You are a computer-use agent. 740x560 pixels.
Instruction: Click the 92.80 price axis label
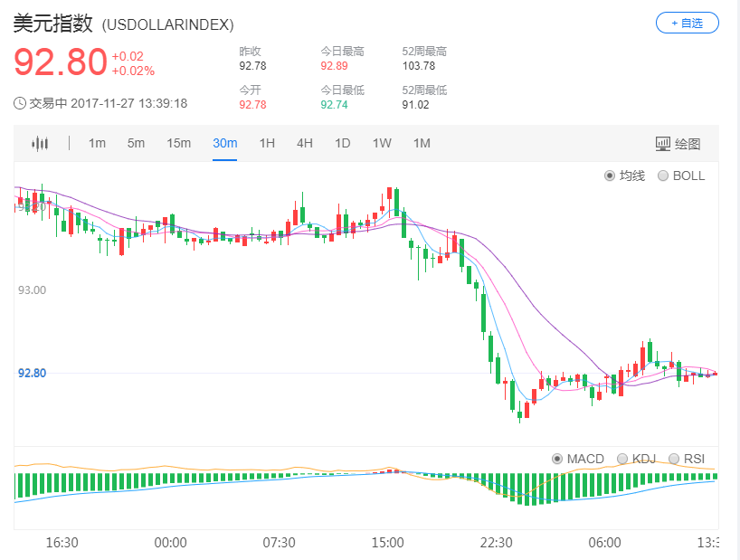[33, 373]
